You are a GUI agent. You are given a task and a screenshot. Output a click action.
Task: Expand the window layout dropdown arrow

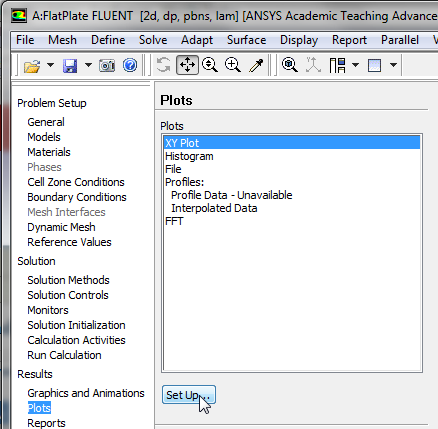356,65
